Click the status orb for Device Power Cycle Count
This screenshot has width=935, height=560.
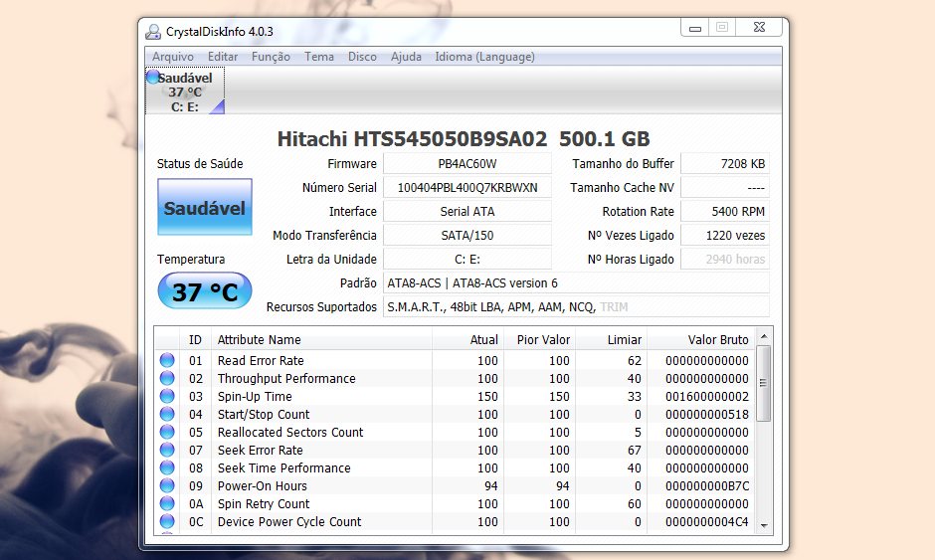click(167, 521)
